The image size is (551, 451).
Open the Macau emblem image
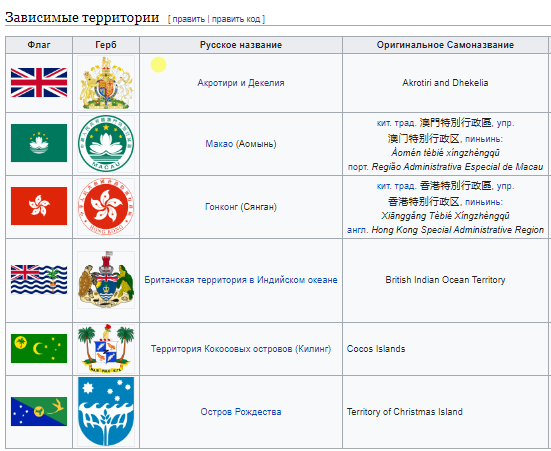click(106, 143)
